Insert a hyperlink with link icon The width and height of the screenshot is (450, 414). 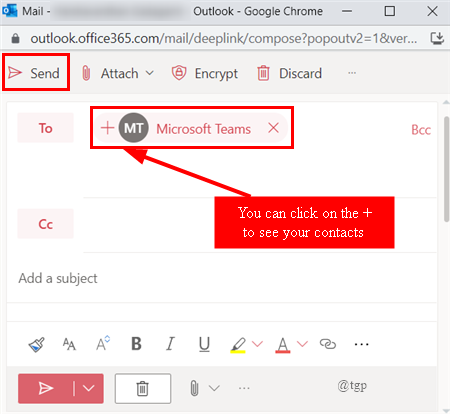point(328,344)
